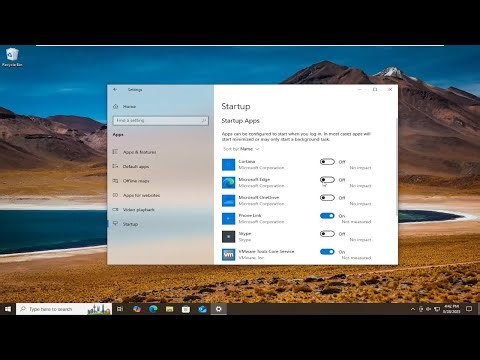Image resolution: width=480 pixels, height=360 pixels.
Task: Click the search magnifier in Find a setting
Action: pyautogui.click(x=204, y=120)
